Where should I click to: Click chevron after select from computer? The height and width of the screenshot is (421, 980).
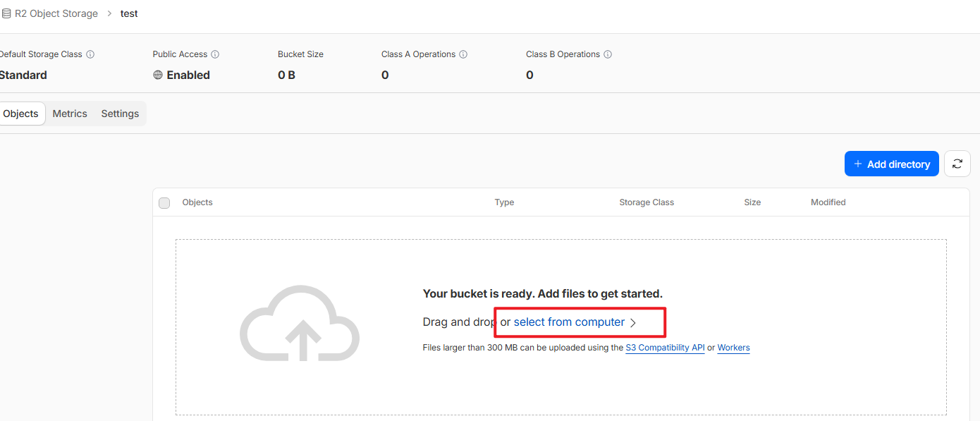click(633, 322)
